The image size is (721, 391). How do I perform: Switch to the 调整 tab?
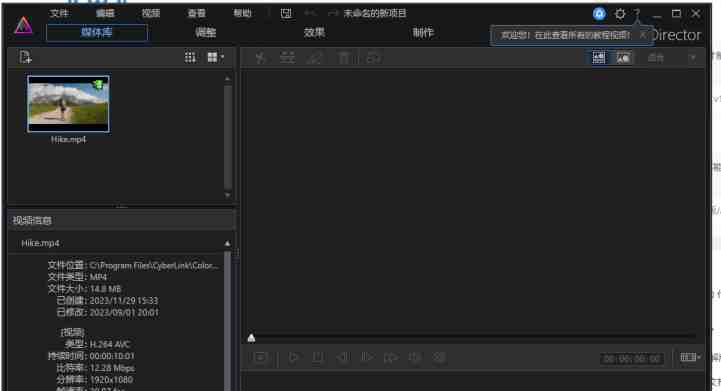coord(206,33)
